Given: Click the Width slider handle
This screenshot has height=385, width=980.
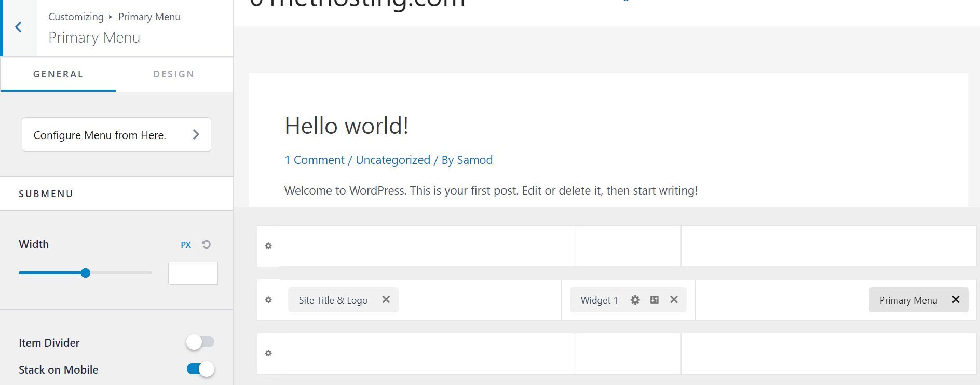Looking at the screenshot, I should 86,273.
